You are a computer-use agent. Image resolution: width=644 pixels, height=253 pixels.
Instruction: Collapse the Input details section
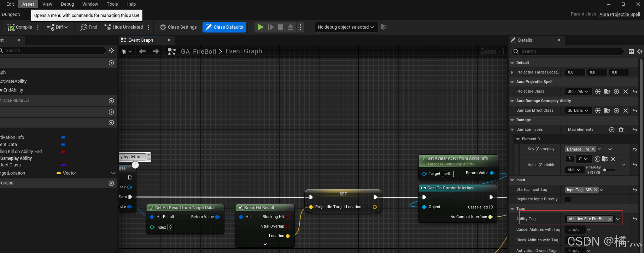[x=512, y=180]
